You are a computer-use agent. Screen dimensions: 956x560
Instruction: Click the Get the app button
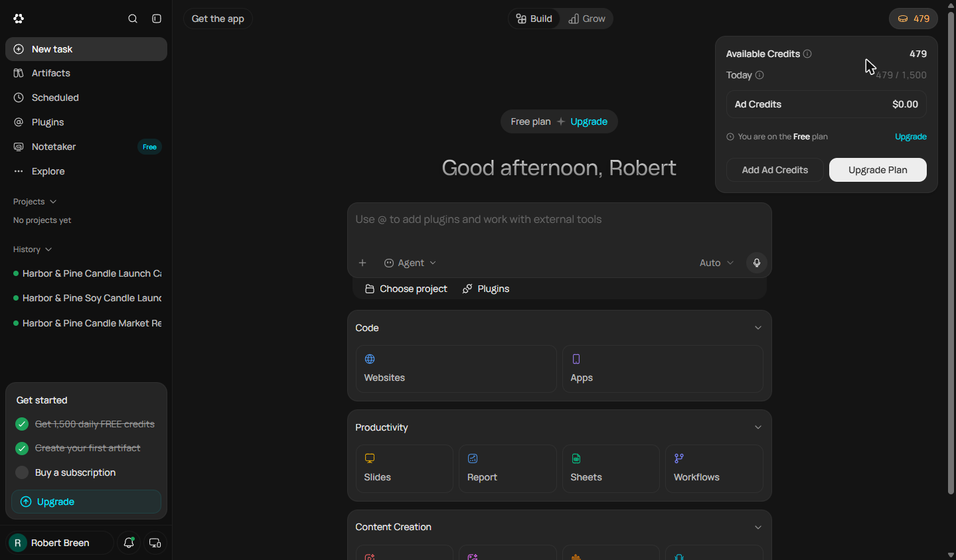tap(218, 19)
